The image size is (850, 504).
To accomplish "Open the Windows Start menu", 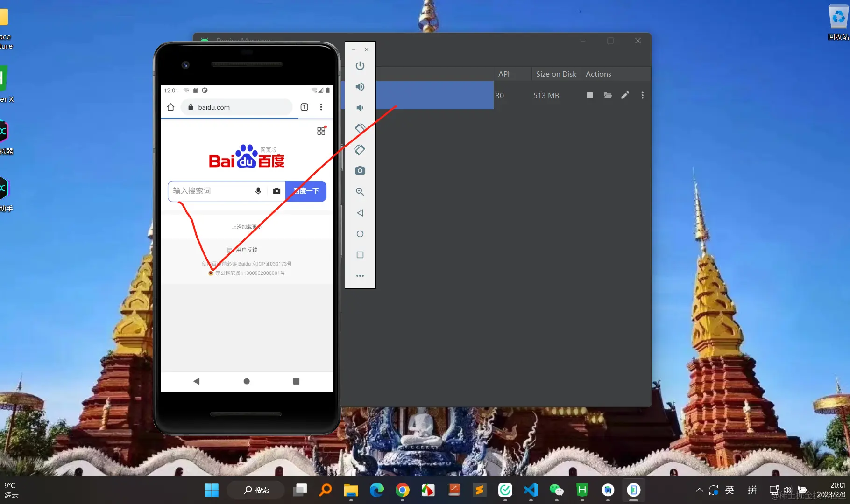I will 212,490.
